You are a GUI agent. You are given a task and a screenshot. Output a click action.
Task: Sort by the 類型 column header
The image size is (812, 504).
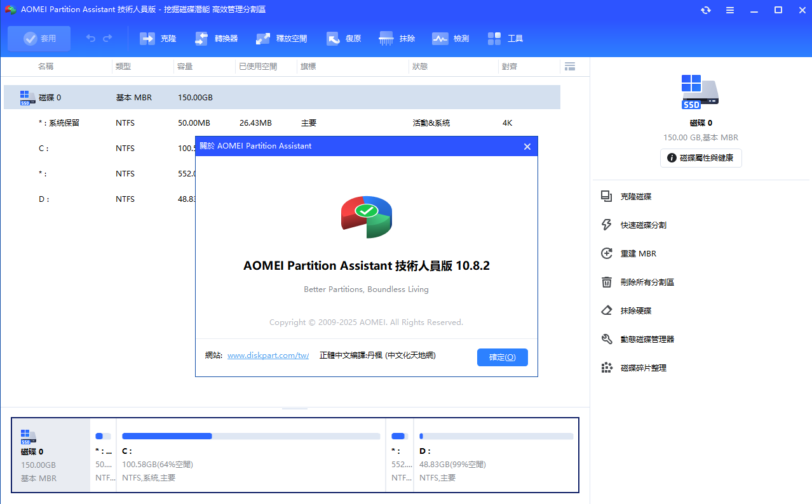click(x=123, y=66)
